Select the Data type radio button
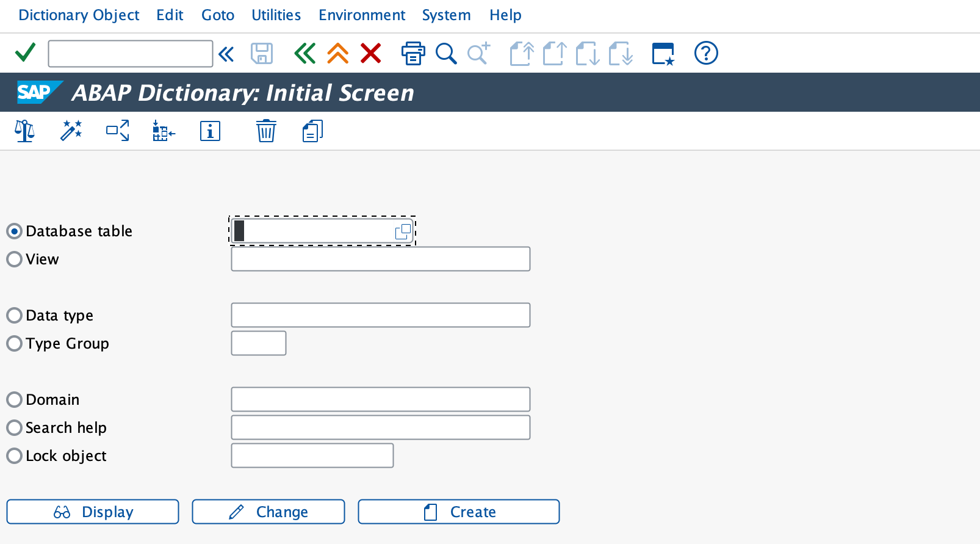This screenshot has width=980, height=544. pos(14,316)
